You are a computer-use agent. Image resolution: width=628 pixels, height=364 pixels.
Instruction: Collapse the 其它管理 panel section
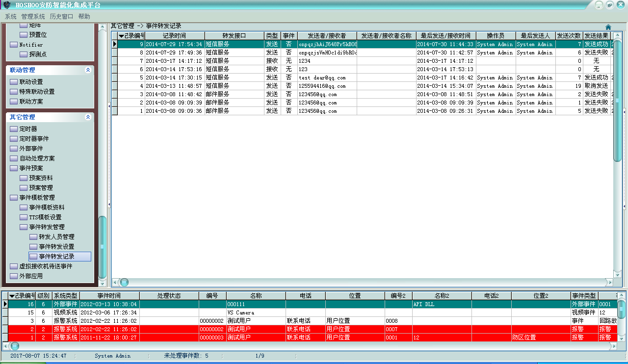click(x=88, y=117)
